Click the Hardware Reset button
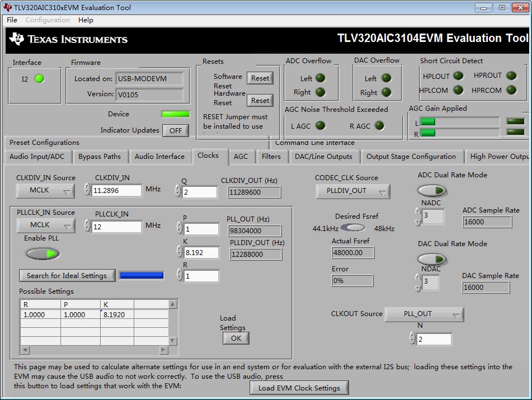 click(260, 101)
